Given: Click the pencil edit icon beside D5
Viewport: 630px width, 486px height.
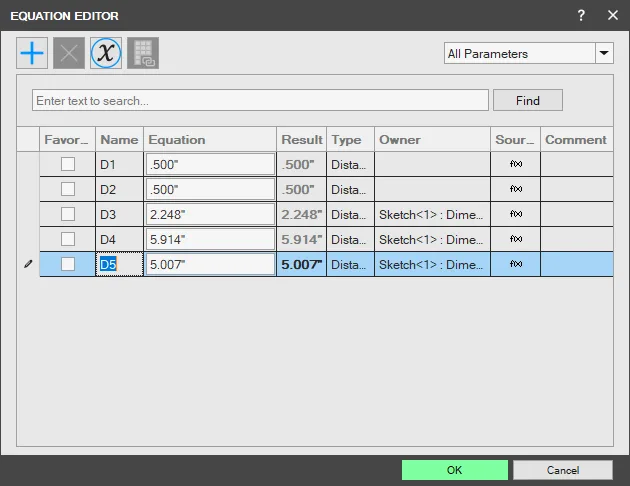Looking at the screenshot, I should (28, 264).
